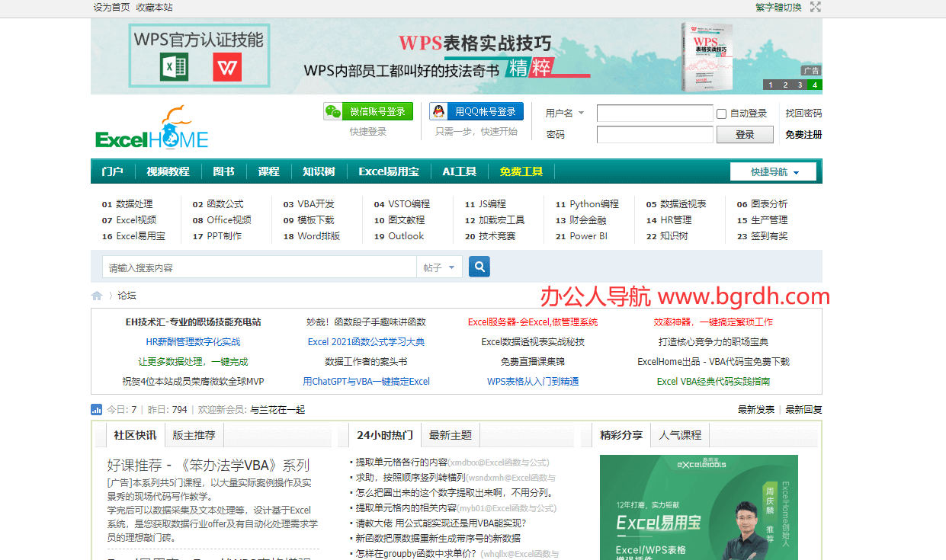Enable the 自动登录 checkbox

(x=720, y=113)
